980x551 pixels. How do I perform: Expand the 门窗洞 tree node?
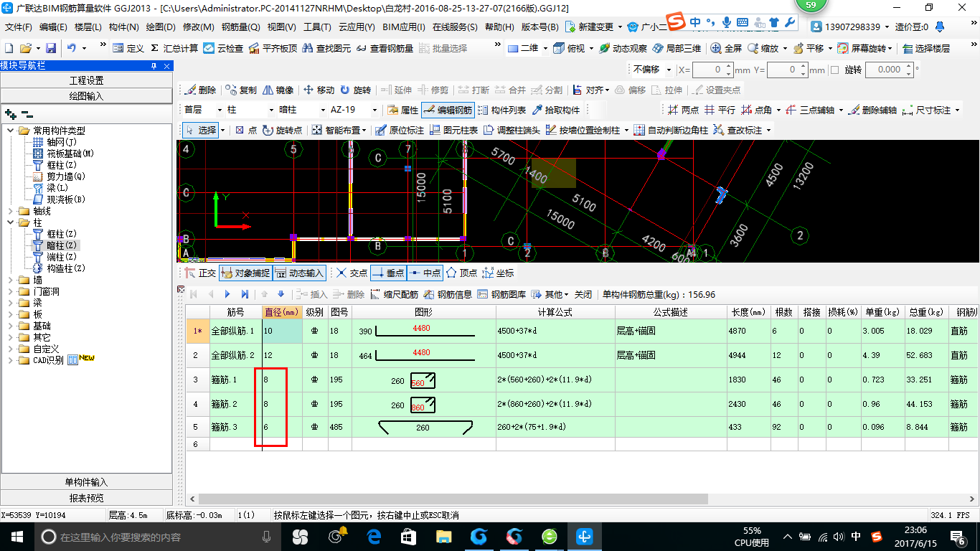click(11, 291)
